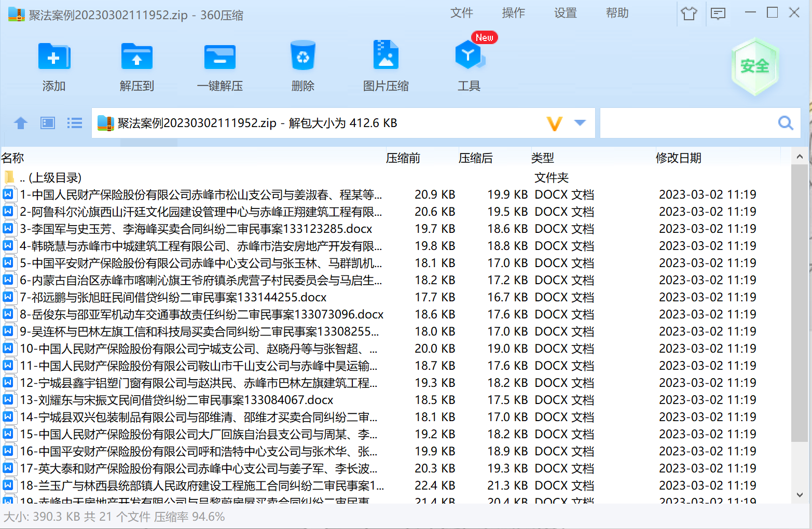812x529 pixels.
Task: Open the skin theme shirt icon
Action: pyautogui.click(x=689, y=13)
